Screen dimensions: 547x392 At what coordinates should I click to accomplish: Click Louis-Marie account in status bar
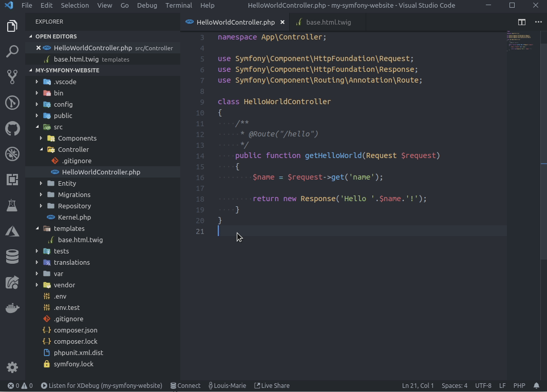227,385
